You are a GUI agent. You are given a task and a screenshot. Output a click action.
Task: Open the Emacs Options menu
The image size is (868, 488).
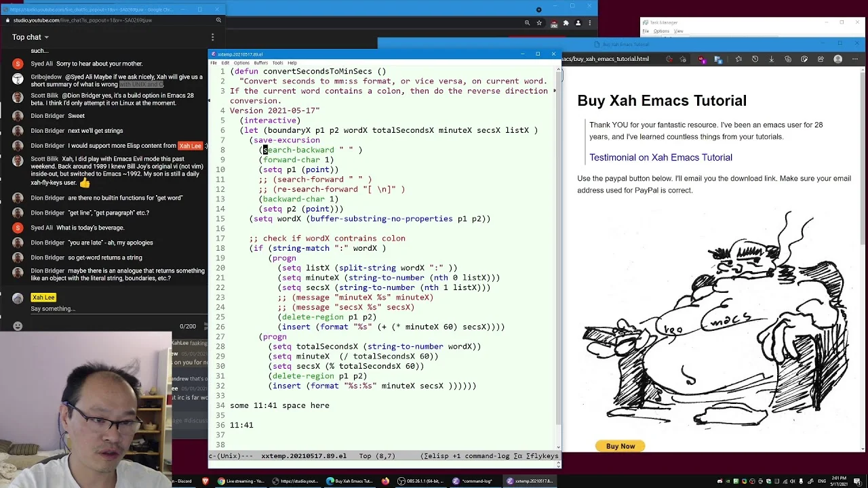pos(241,63)
